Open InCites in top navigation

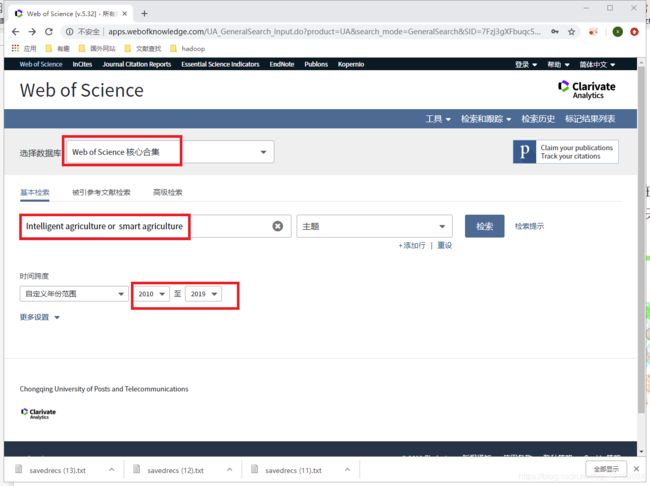tap(82, 64)
